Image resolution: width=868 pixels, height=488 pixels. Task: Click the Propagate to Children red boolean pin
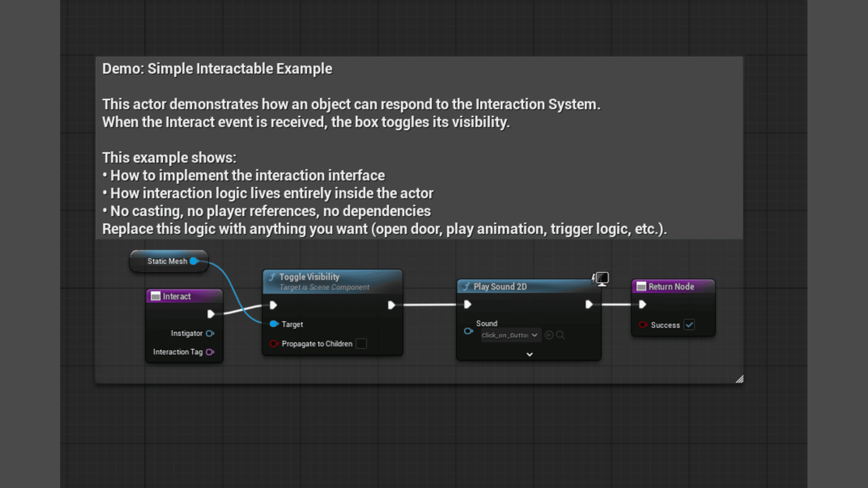click(274, 344)
